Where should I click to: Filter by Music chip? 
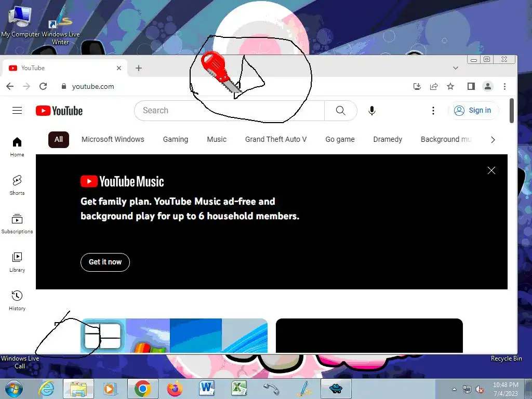(x=217, y=139)
